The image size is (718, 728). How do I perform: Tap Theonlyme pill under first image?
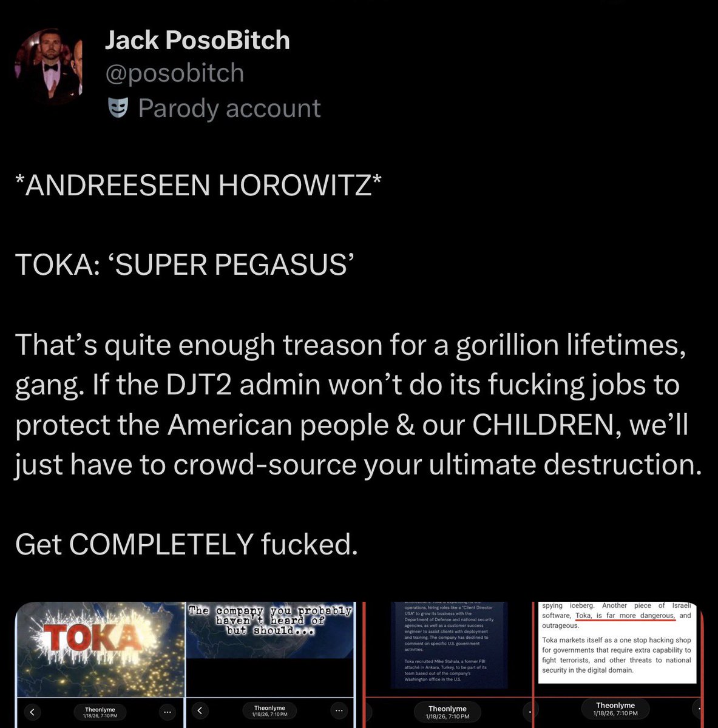pyautogui.click(x=100, y=712)
